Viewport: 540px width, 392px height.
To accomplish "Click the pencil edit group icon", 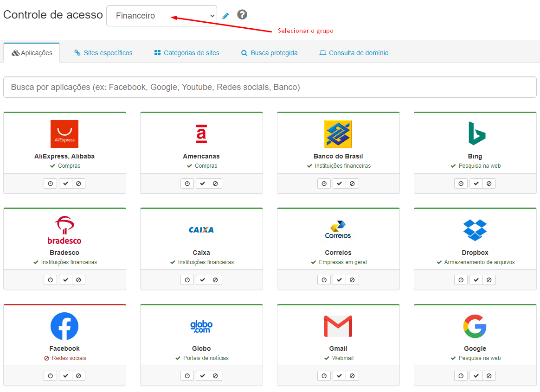I will [x=225, y=16].
